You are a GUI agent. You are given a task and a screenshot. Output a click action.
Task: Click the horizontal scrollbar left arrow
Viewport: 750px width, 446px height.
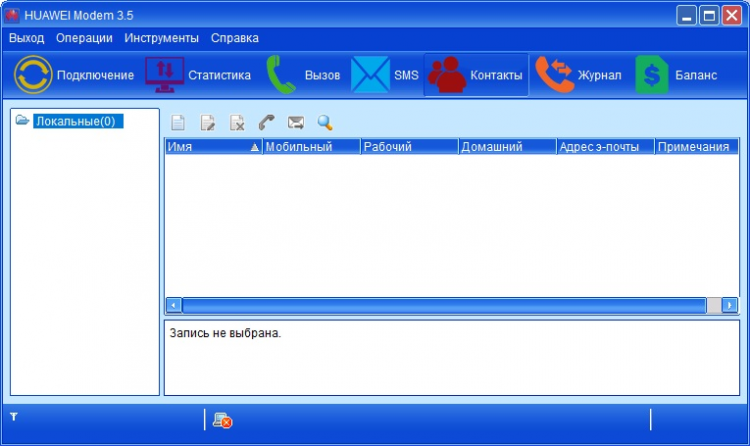point(174,305)
